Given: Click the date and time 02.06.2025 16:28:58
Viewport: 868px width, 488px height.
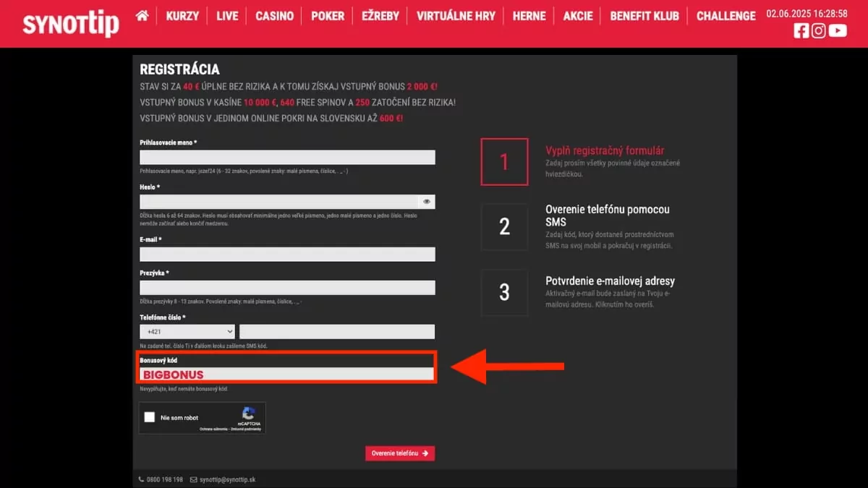Looking at the screenshot, I should coord(807,13).
